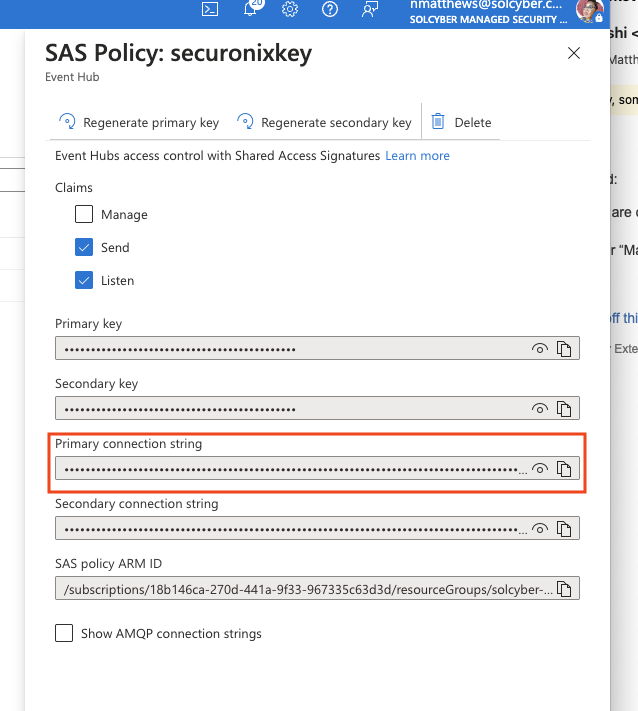Copy the SAS policy ARM ID

pyautogui.click(x=564, y=589)
